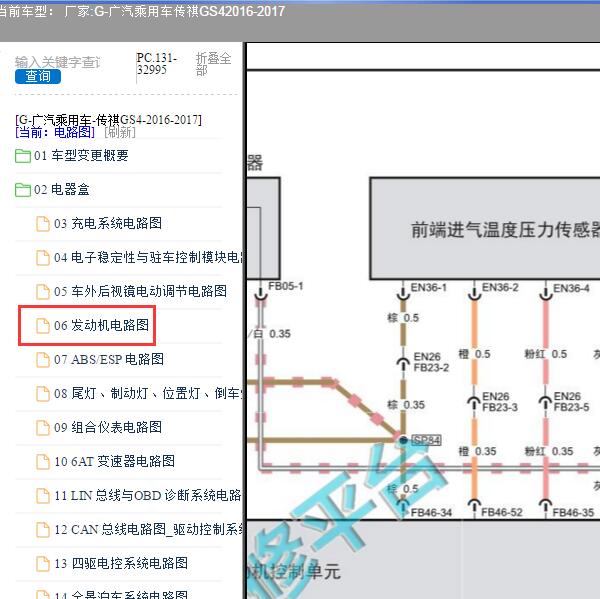Viewport: 600px width, 599px height.
Task: Click the SP84 splice point label
Action: 426,440
